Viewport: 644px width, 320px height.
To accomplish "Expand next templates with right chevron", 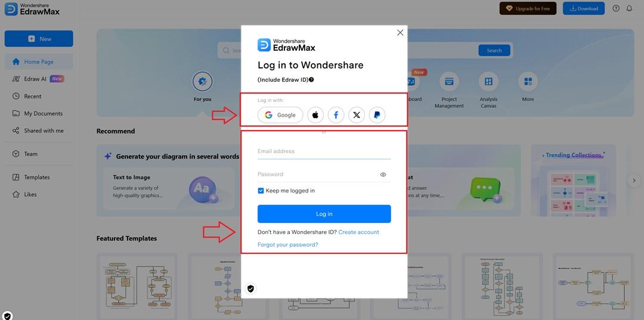I will (634, 181).
